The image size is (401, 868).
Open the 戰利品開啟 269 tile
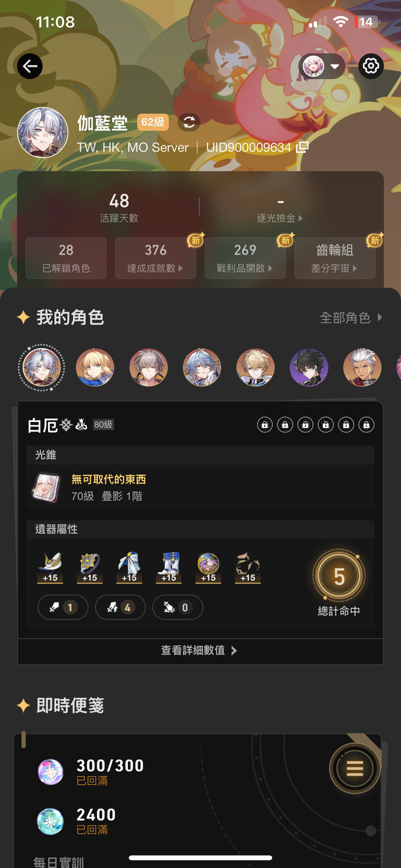pos(245,258)
